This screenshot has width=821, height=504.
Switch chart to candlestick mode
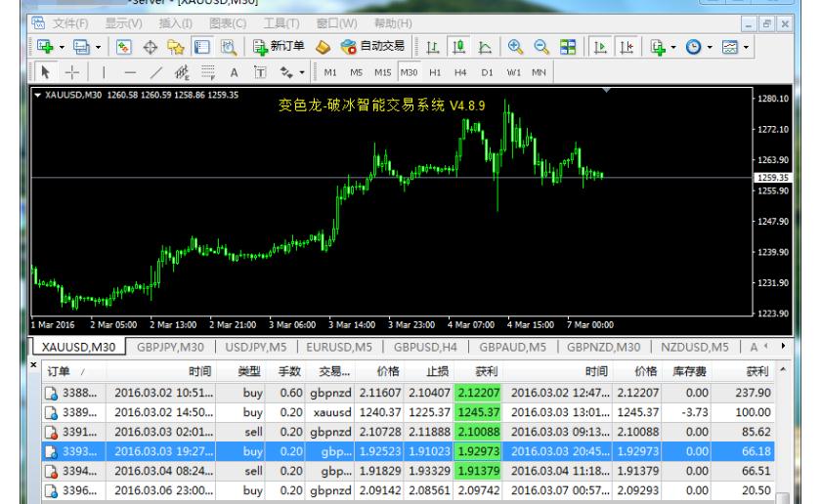coord(458,46)
